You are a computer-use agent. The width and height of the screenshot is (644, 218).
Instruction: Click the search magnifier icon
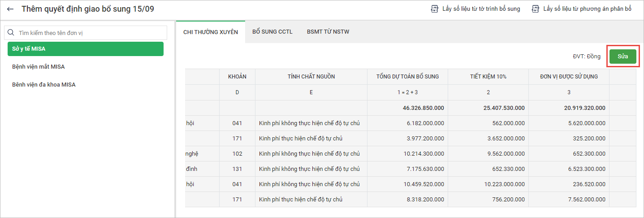(x=11, y=33)
